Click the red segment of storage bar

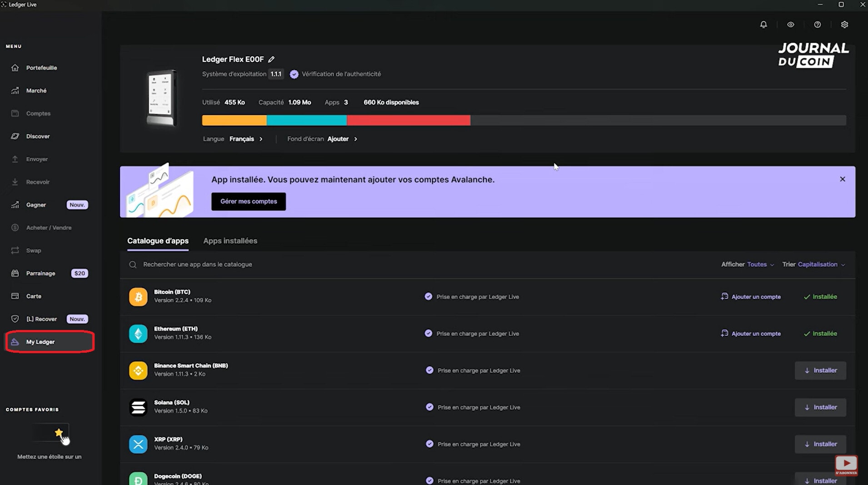click(x=408, y=120)
